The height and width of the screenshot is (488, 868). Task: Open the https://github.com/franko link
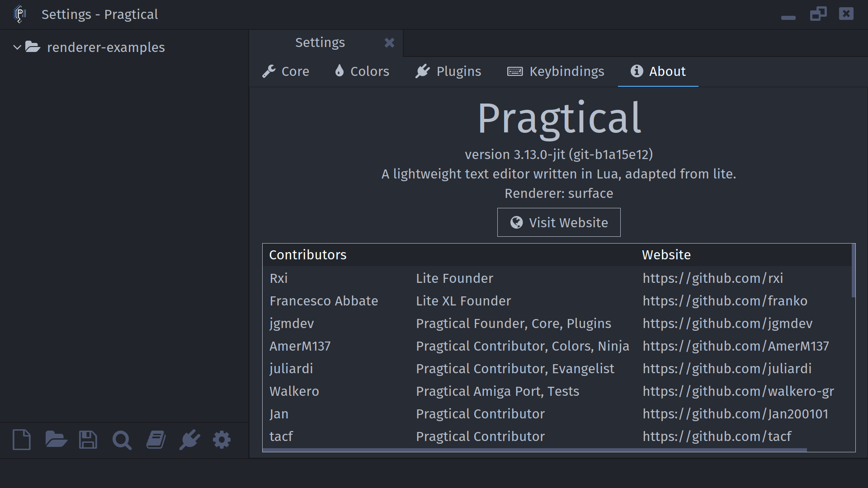[725, 301]
